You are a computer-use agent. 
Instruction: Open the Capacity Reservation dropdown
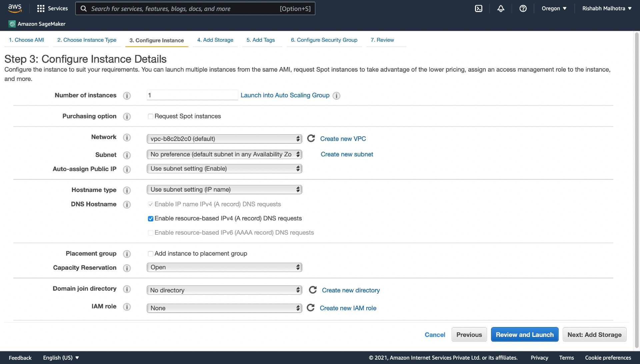224,267
